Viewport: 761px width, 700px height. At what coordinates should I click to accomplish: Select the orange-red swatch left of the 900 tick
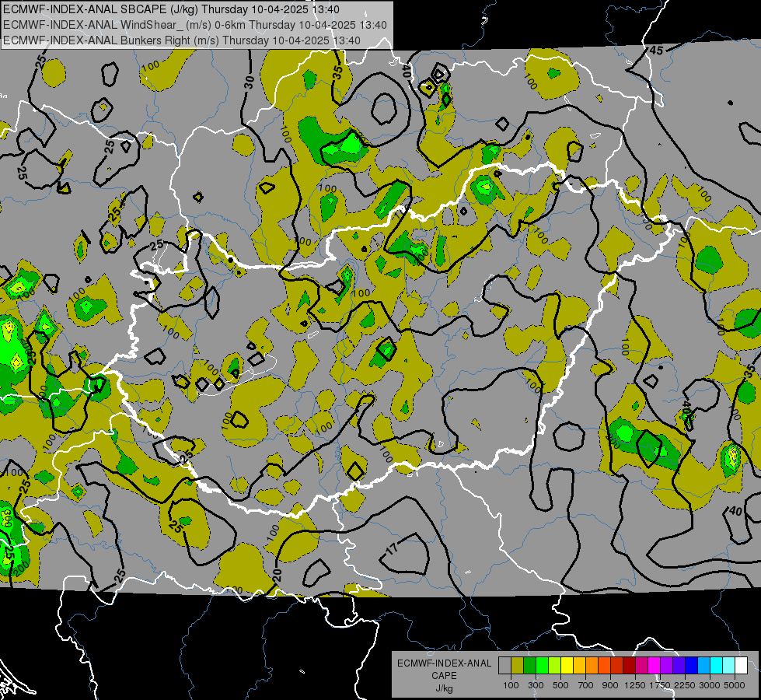(604, 665)
